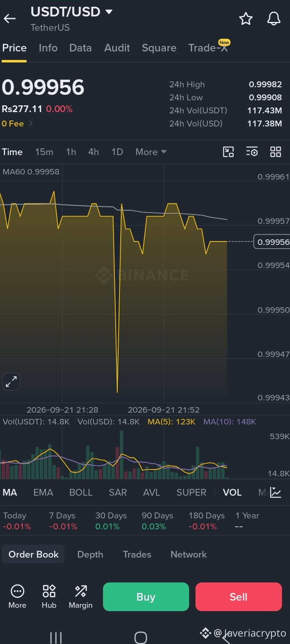Open the More timeframes dropdown
290x644 pixels.
pyautogui.click(x=151, y=152)
